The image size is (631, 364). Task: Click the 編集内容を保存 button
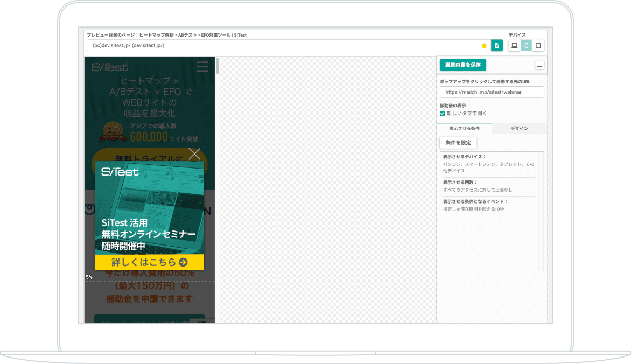point(462,65)
